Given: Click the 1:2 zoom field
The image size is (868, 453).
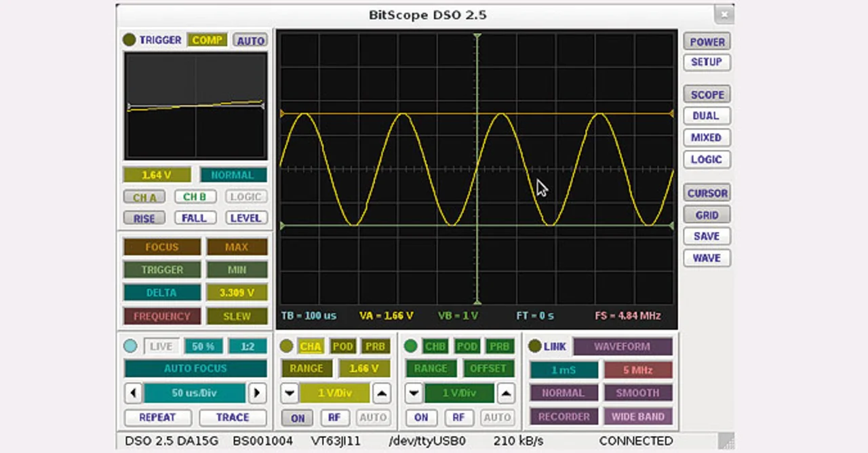Looking at the screenshot, I should (x=248, y=347).
